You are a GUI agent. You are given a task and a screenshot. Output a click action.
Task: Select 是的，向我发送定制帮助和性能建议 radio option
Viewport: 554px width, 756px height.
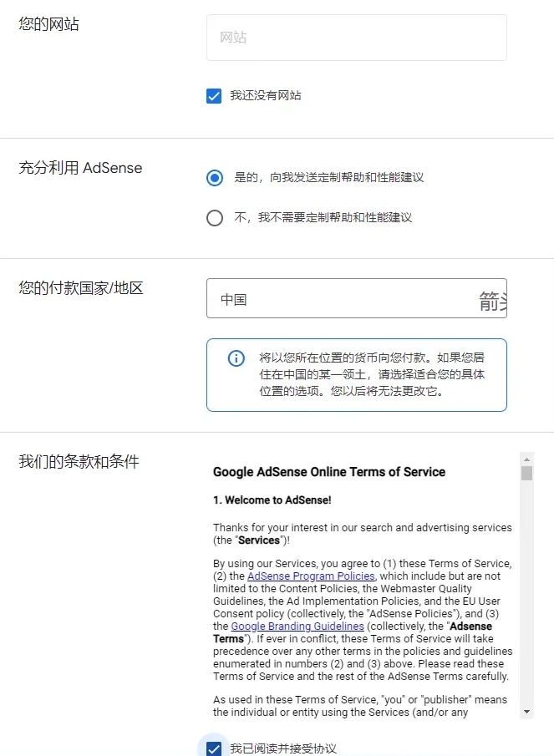(x=215, y=178)
